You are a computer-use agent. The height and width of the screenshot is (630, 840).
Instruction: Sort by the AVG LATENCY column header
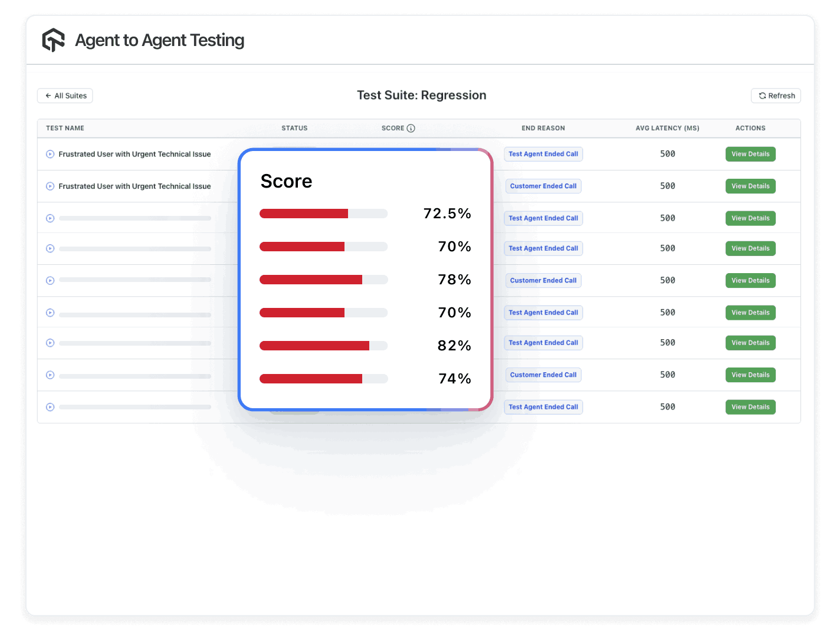point(667,128)
